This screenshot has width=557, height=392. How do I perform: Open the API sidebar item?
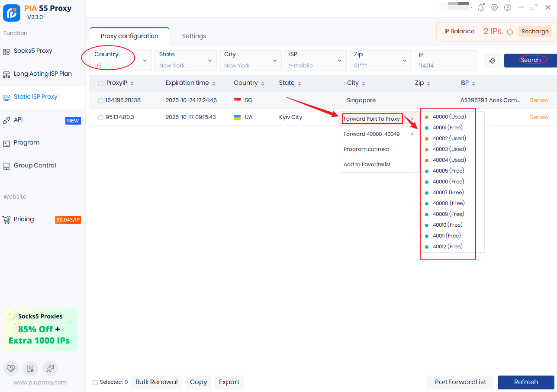(x=18, y=120)
